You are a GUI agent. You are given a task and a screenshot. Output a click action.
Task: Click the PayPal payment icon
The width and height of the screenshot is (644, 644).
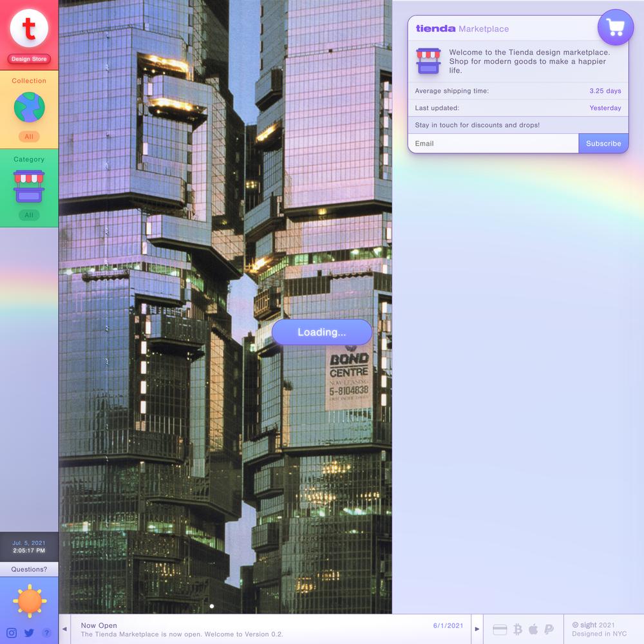coord(549,629)
